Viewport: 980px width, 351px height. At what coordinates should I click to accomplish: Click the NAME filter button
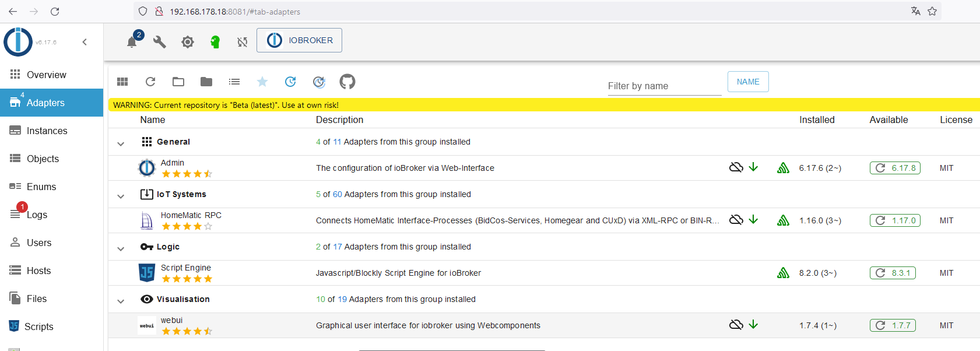click(748, 82)
